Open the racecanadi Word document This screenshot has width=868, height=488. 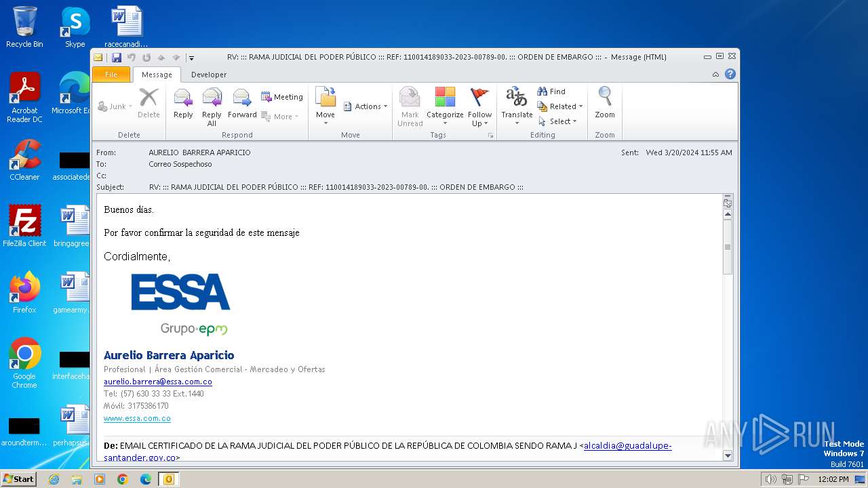pos(127,27)
